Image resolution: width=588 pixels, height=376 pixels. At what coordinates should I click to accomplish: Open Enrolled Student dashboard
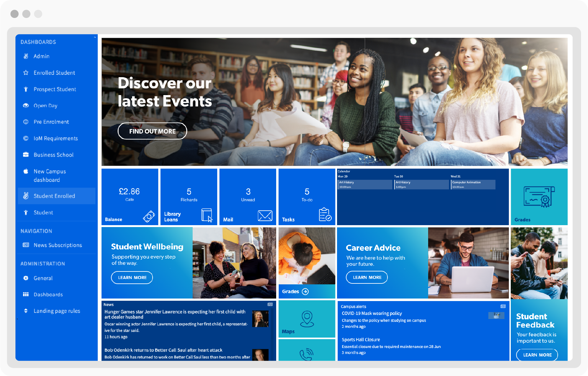[x=57, y=73]
